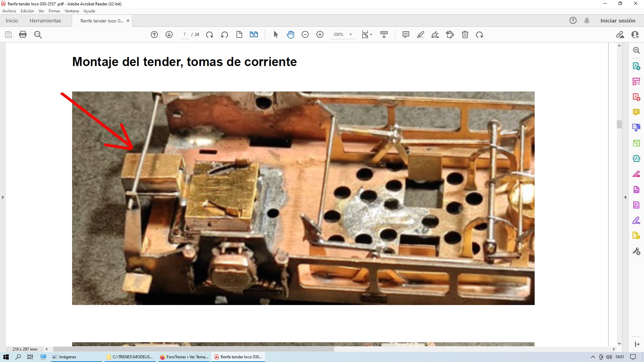
Task: Open the Ayuda menu
Action: pos(89,11)
